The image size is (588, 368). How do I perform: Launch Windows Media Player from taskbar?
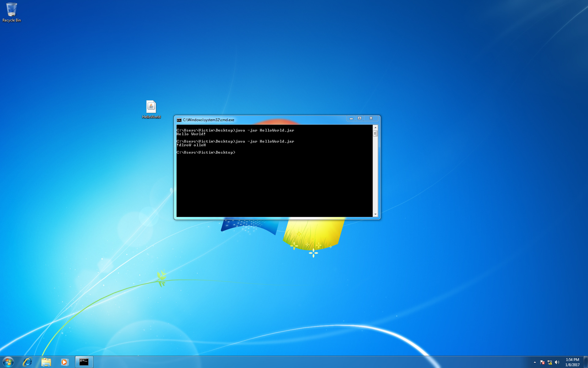(65, 362)
